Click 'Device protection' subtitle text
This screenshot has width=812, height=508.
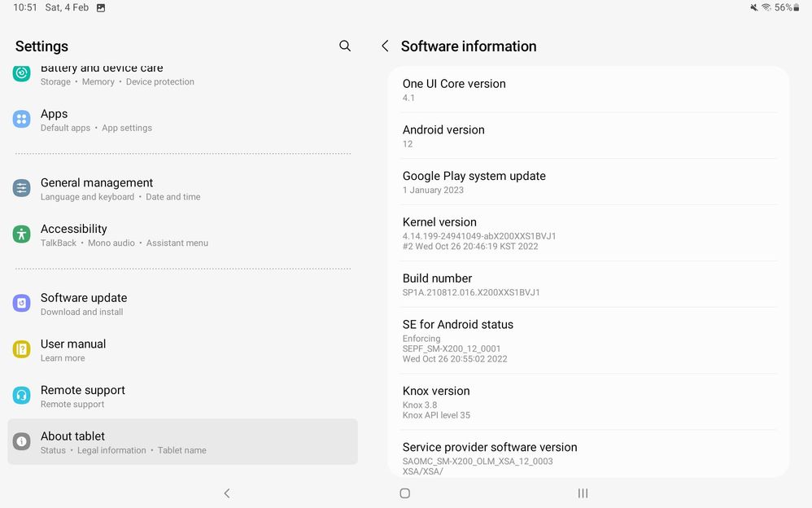tap(160, 81)
